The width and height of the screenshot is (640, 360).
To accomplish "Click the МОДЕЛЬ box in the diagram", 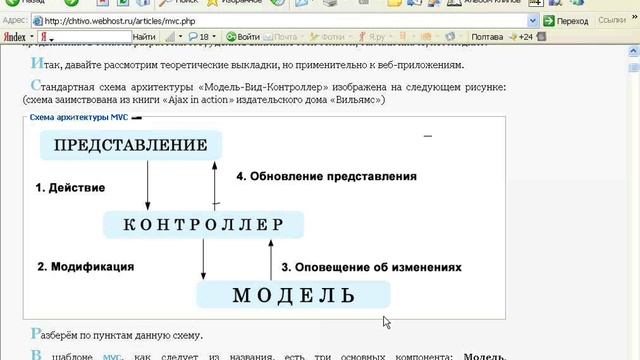I will click(293, 295).
